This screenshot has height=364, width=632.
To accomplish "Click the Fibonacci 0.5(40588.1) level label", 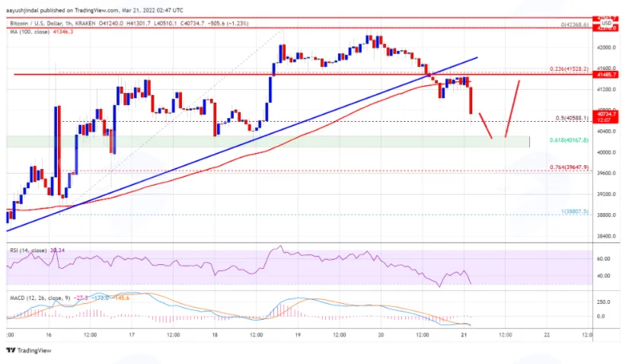I will [x=572, y=118].
